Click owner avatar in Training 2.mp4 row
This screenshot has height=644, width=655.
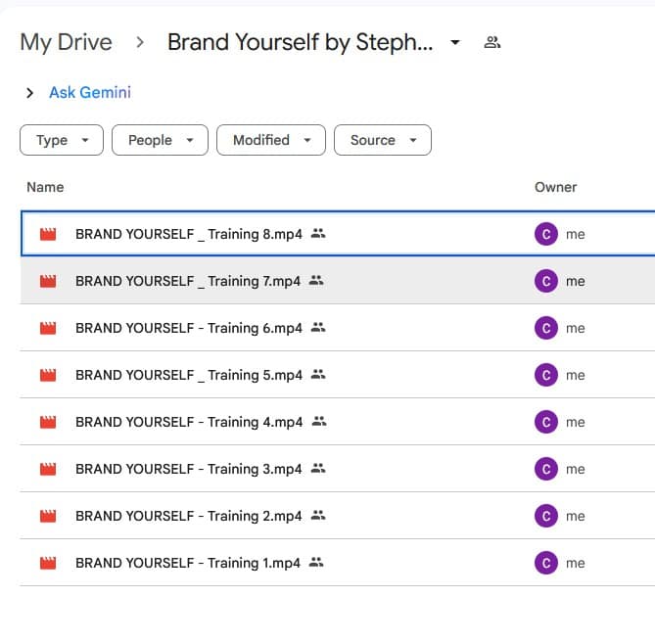[545, 516]
